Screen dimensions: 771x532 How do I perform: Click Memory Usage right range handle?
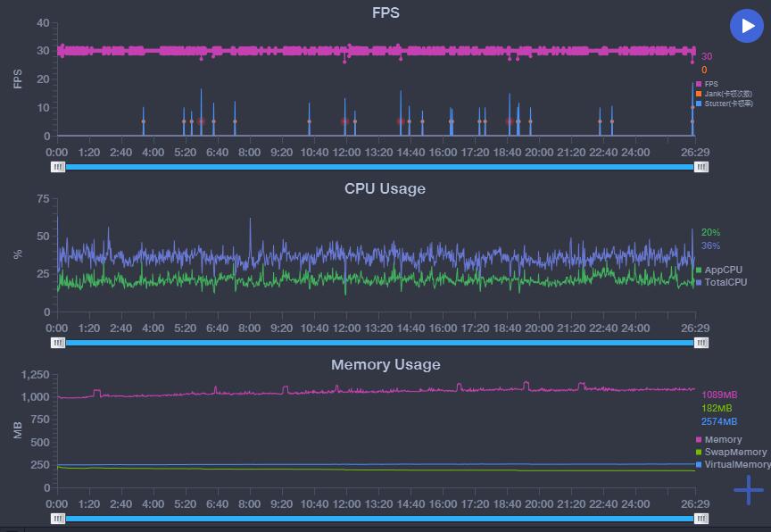701,519
